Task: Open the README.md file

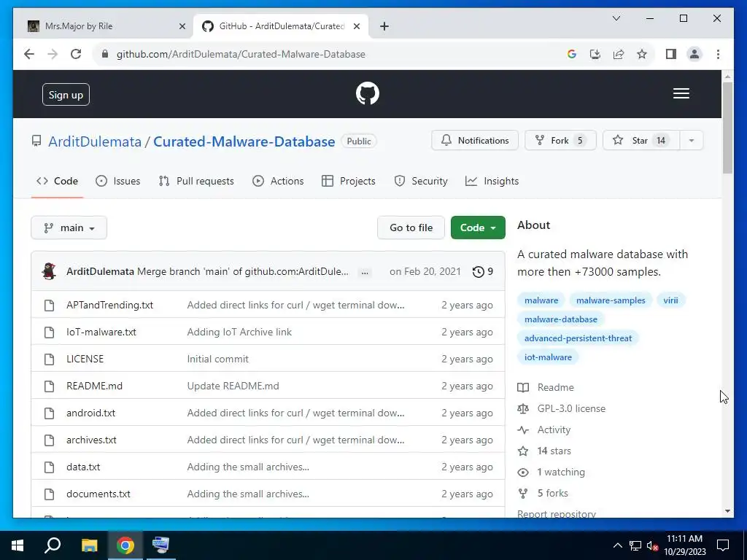Action: [x=94, y=386]
